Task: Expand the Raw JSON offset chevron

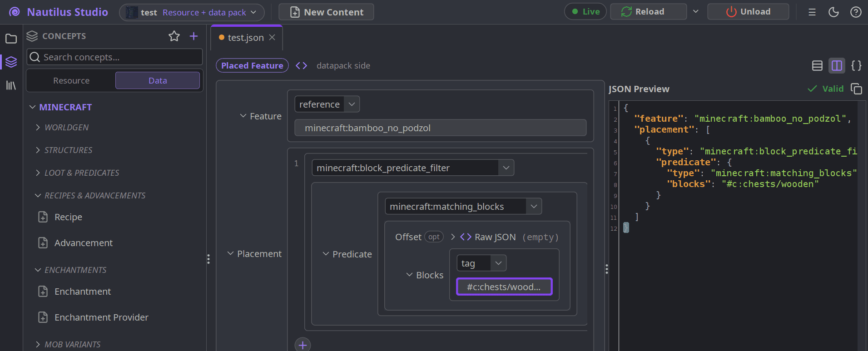Action: 453,237
